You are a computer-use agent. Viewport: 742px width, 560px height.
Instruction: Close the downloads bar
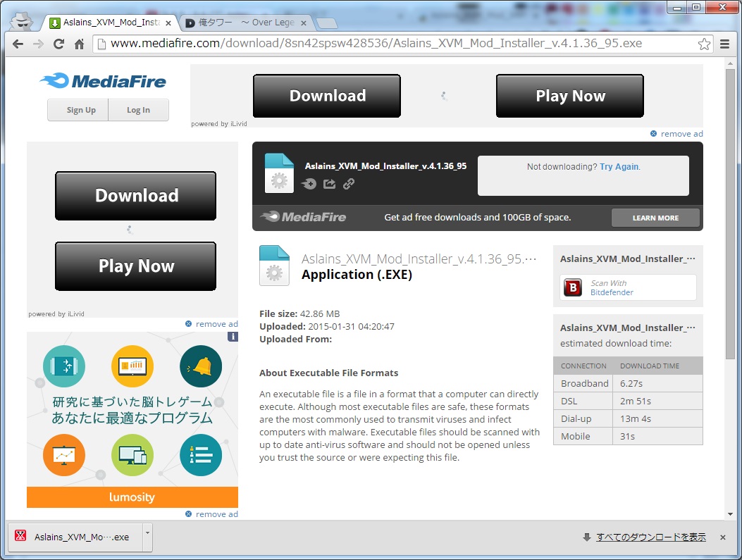point(722,537)
